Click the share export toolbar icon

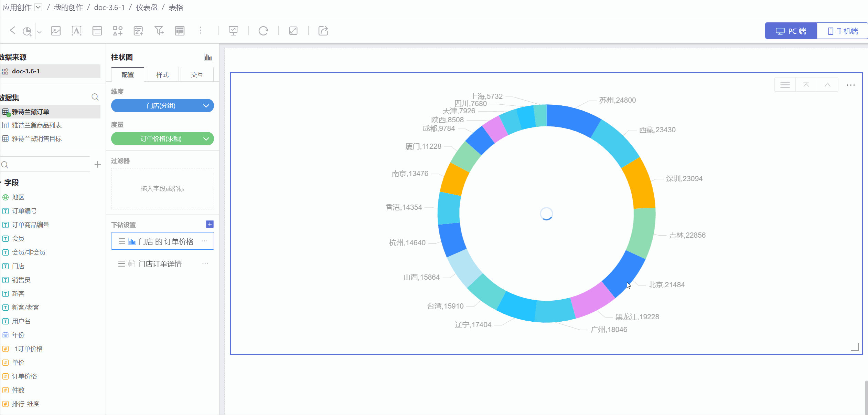point(323,31)
